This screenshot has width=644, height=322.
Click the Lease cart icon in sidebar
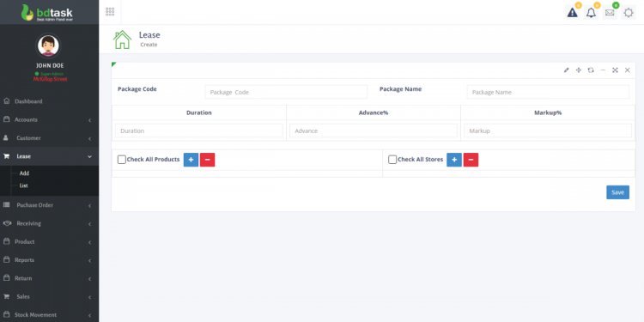[6, 156]
